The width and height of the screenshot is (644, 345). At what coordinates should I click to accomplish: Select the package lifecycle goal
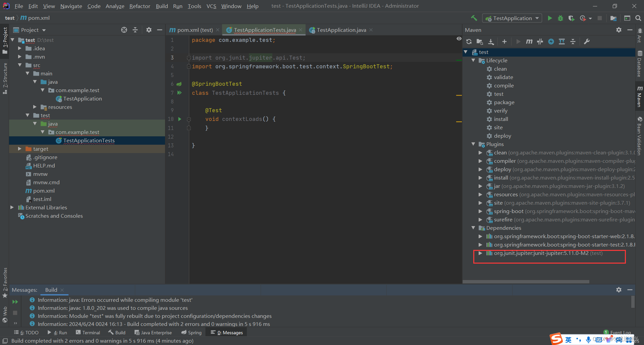(504, 102)
